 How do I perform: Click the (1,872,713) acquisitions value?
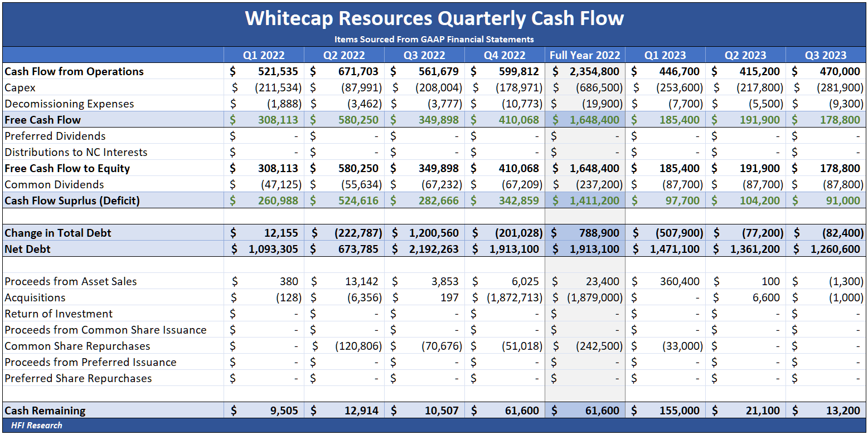(x=515, y=297)
